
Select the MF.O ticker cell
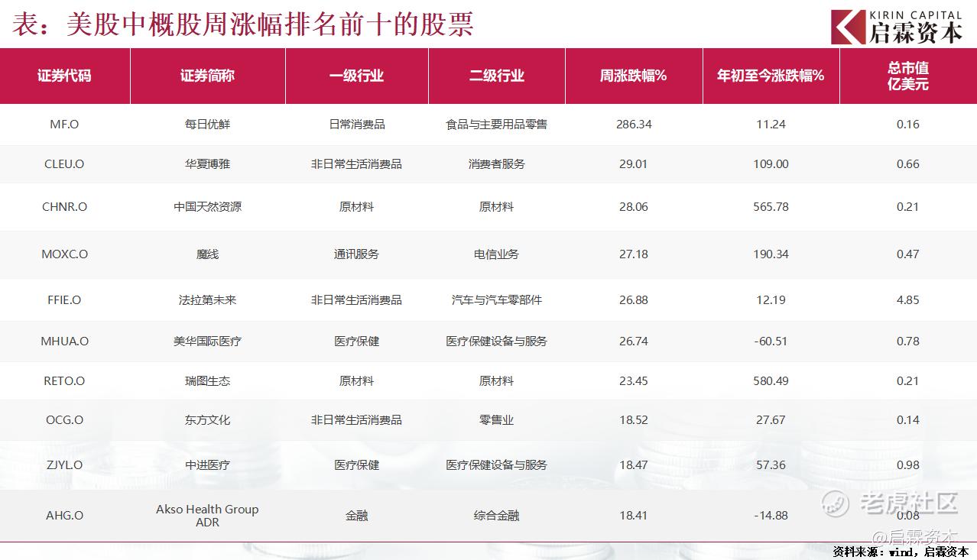64,124
